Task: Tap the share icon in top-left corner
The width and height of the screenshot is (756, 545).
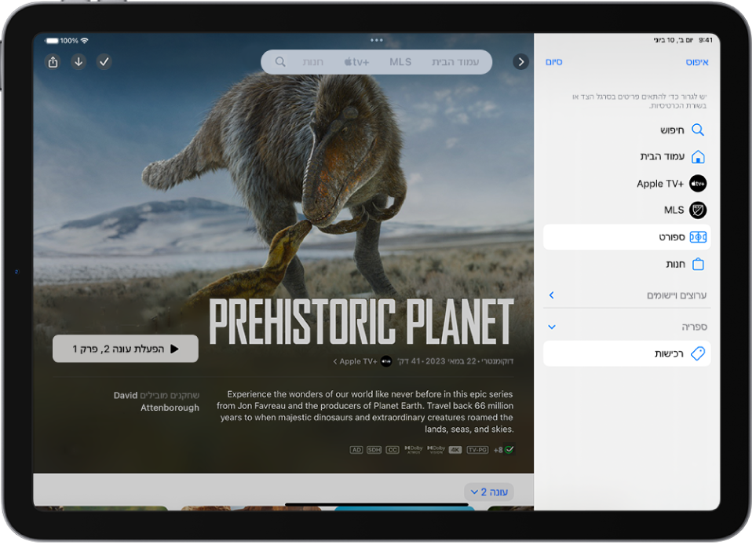Action: [x=53, y=62]
